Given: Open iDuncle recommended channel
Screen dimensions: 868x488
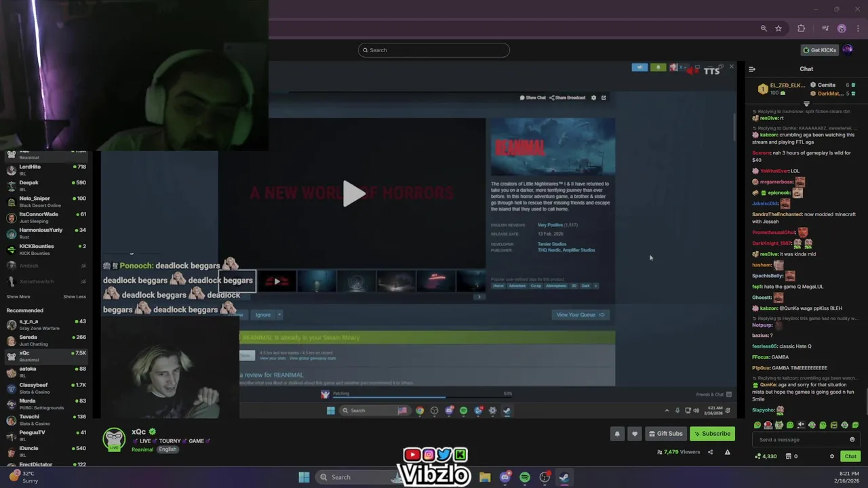Looking at the screenshot, I should 46,451.
